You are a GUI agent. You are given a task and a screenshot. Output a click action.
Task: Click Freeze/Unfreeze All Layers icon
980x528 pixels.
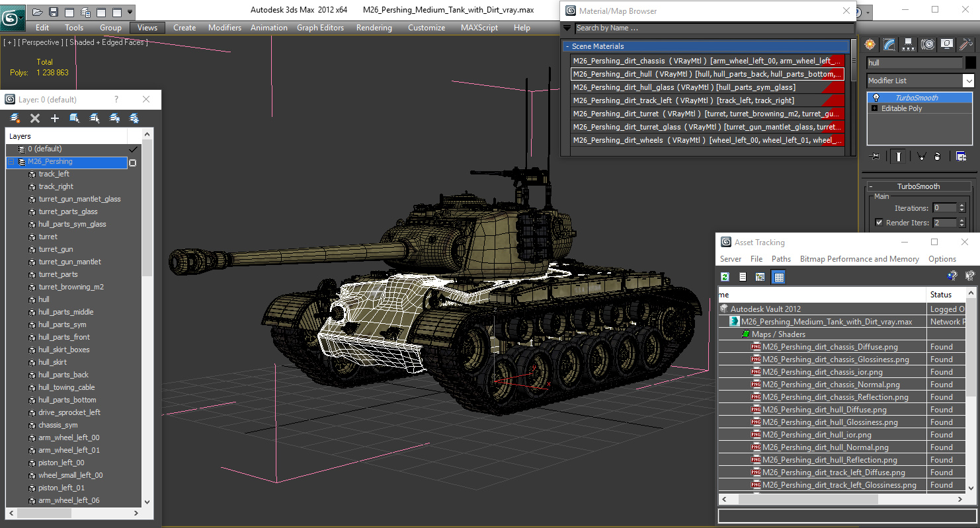[x=134, y=118]
